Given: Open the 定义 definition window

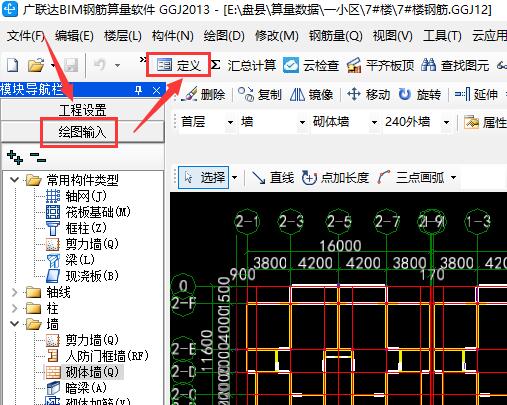Looking at the screenshot, I should point(179,65).
